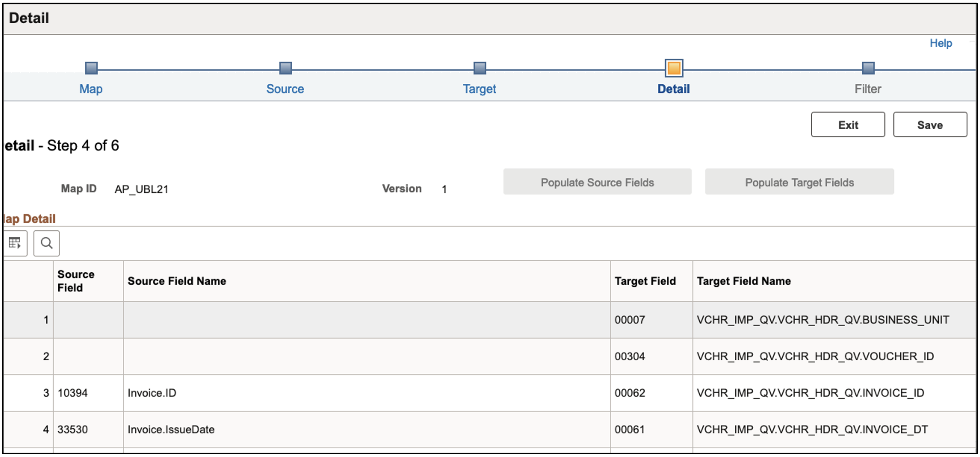This screenshot has width=980, height=457.
Task: Click the Filter step square icon
Action: [868, 68]
